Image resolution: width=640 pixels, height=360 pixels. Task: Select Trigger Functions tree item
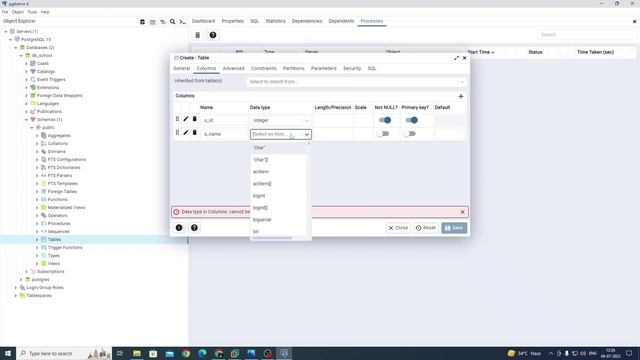65,248
